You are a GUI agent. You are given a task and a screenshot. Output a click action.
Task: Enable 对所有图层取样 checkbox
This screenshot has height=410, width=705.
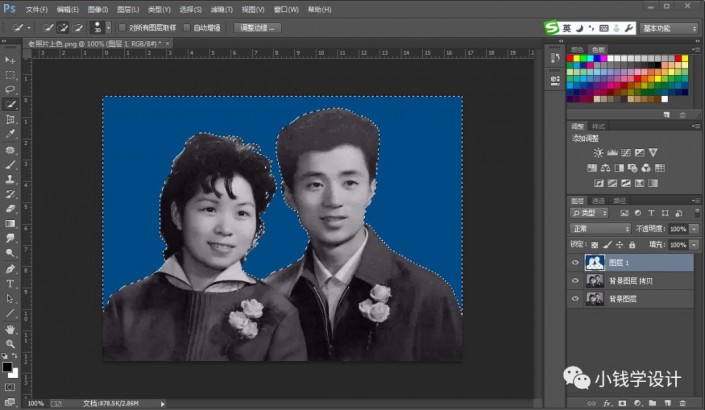122,27
